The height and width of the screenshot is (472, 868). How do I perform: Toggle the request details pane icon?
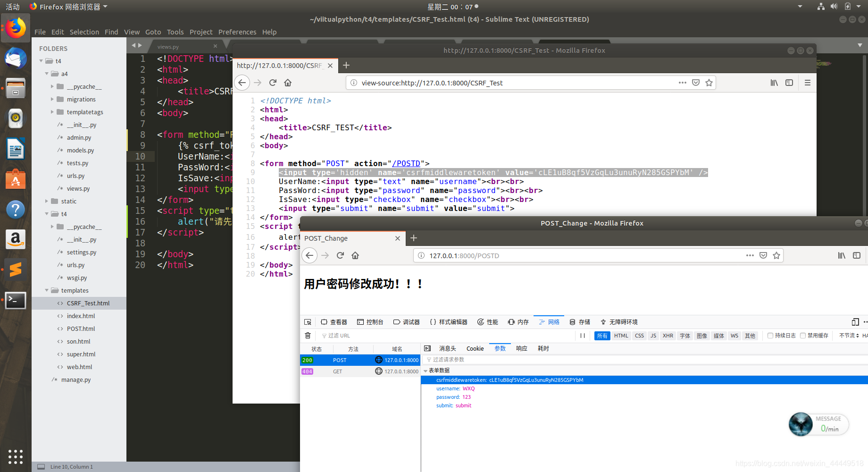coord(427,348)
